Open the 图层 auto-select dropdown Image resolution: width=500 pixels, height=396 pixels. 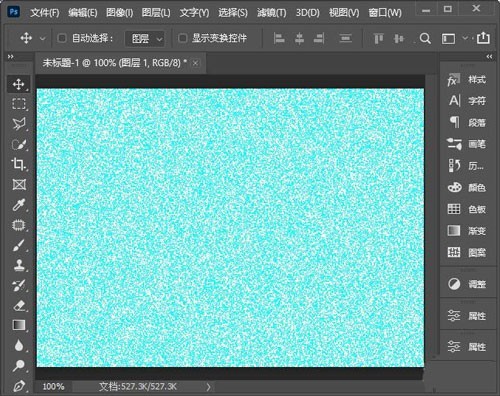[x=145, y=39]
